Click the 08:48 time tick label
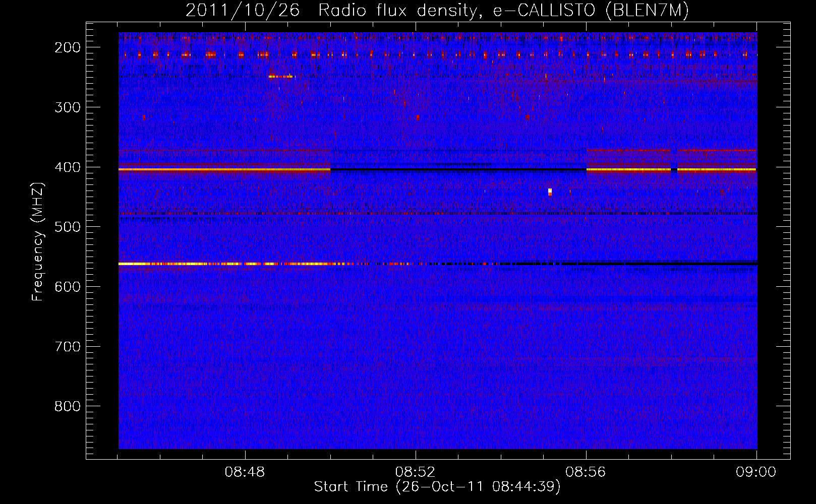The image size is (816, 504). 245,472
